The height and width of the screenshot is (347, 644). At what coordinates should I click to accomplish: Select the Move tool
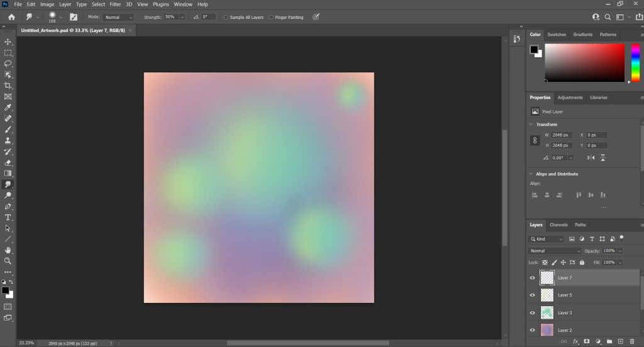point(8,42)
